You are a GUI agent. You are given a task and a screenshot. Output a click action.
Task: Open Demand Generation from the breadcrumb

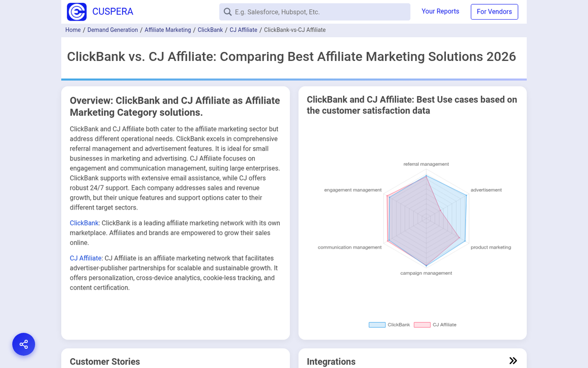(x=112, y=29)
